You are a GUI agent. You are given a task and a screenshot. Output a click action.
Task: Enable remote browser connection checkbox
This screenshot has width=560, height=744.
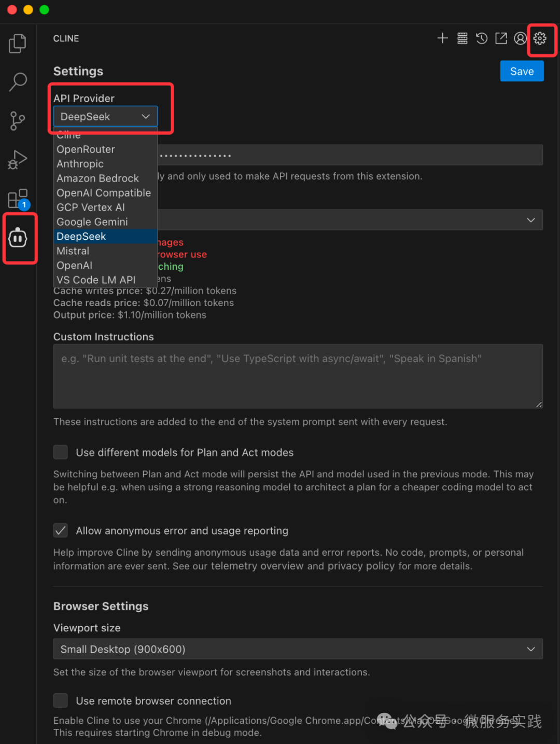coord(61,700)
